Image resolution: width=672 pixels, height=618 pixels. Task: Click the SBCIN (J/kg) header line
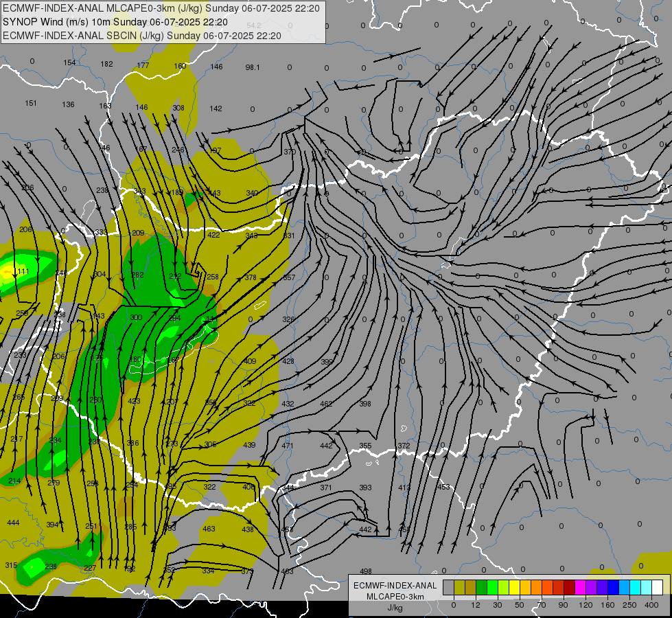tap(142, 36)
